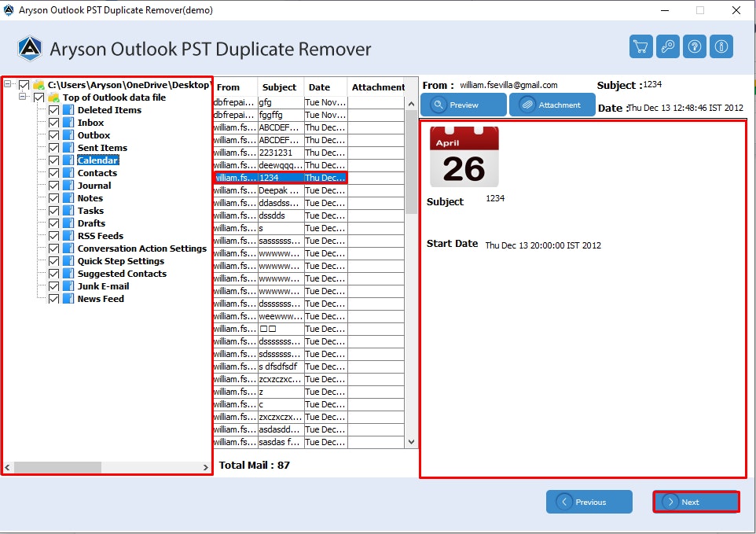Image resolution: width=756 pixels, height=534 pixels.
Task: Click the Attachment button
Action: 552,105
